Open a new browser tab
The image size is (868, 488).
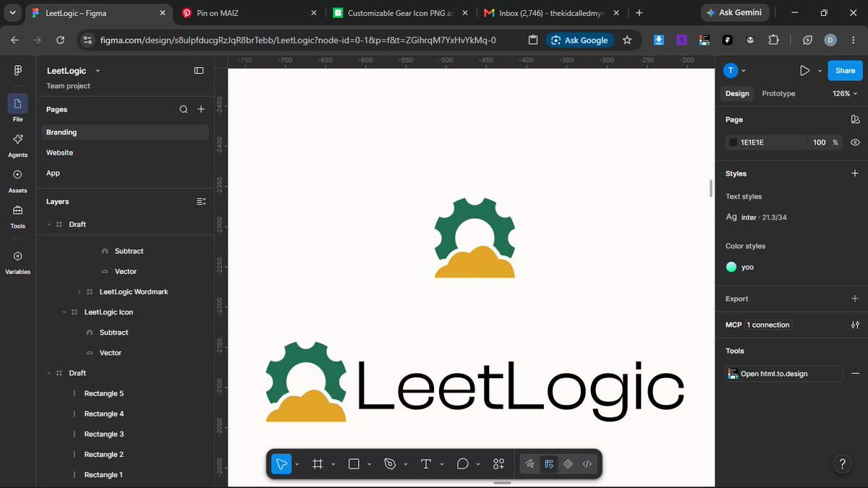point(639,13)
